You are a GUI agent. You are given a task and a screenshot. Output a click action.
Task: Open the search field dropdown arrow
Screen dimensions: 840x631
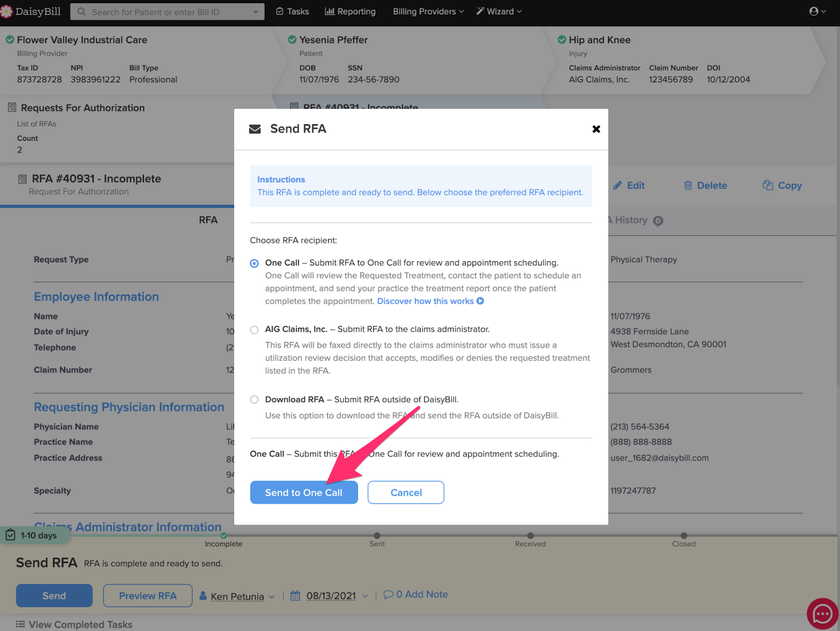coord(256,12)
